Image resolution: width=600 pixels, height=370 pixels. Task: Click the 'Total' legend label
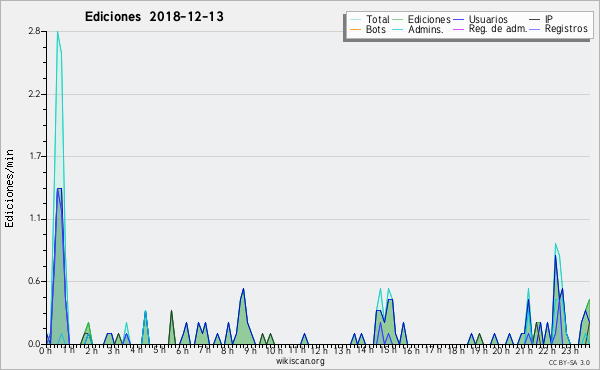click(378, 19)
